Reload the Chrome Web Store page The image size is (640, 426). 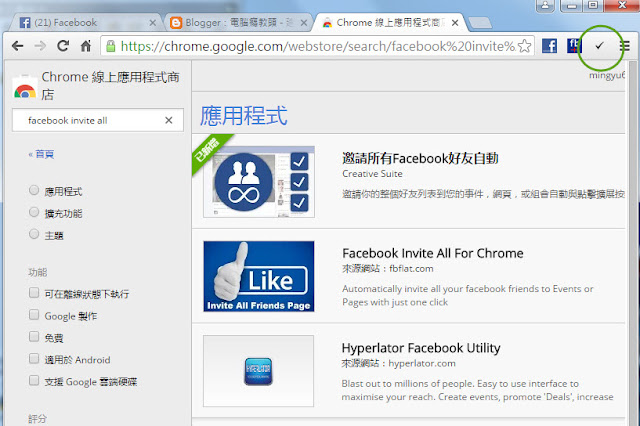(x=63, y=46)
